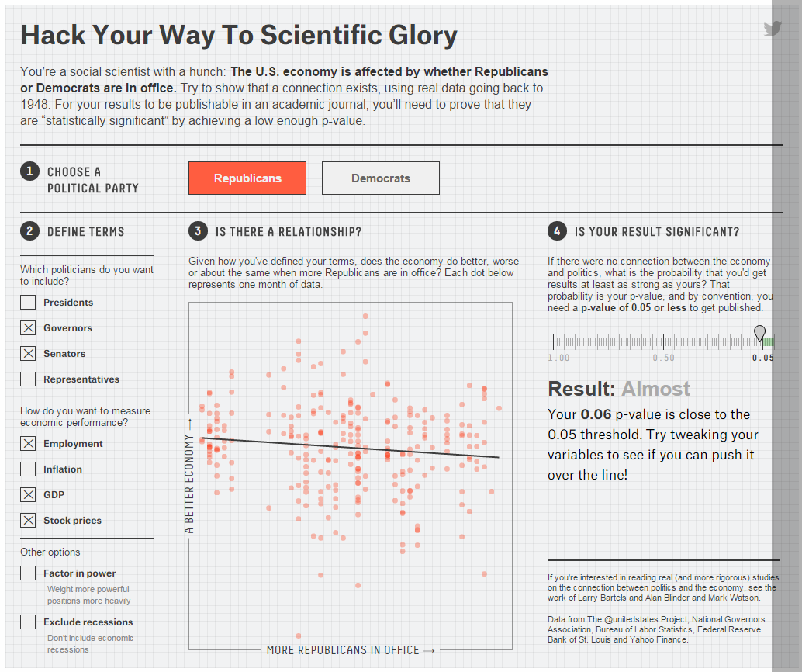
Task: Check the Inflation measure checkbox
Action: click(28, 469)
